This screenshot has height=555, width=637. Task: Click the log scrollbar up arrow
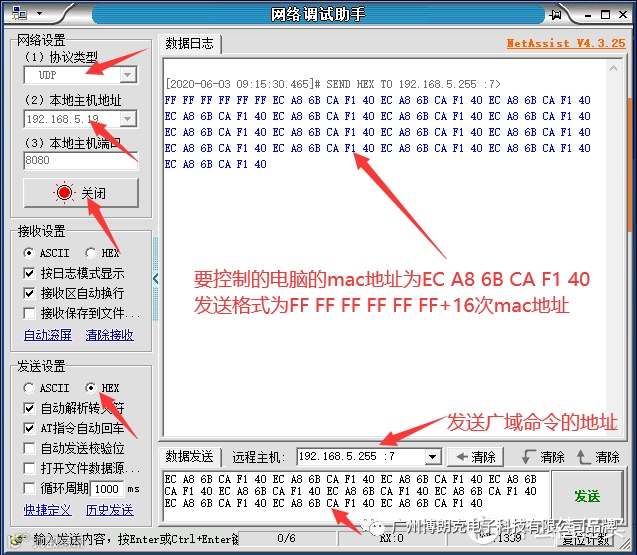(613, 68)
